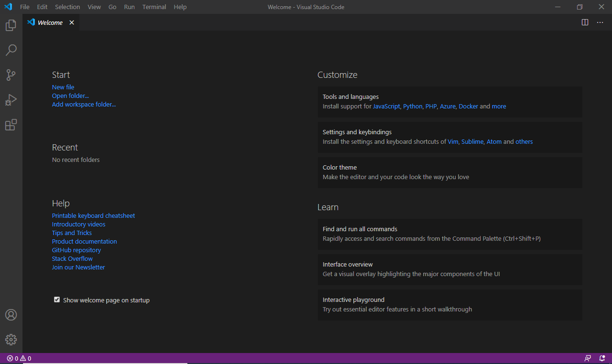
Task: Open the Run menu
Action: (x=129, y=7)
